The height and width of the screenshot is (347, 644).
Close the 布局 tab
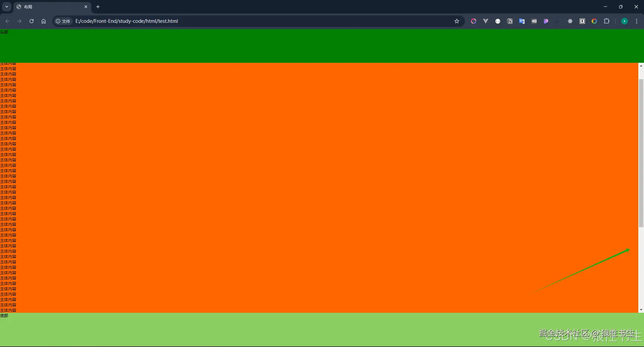pyautogui.click(x=86, y=7)
